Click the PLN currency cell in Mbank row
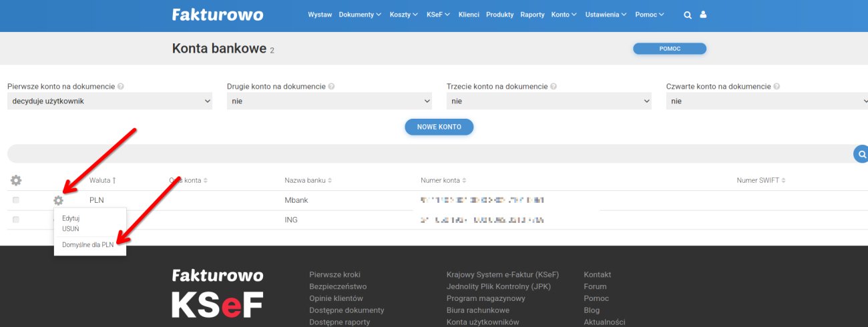This screenshot has width=868, height=327. click(x=97, y=200)
